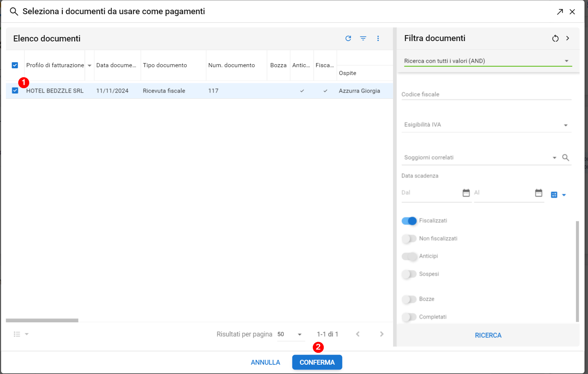Screen dimensions: 588x374
Task: Collapse the Filtra documenti panel with the chevron
Action: 567,38
